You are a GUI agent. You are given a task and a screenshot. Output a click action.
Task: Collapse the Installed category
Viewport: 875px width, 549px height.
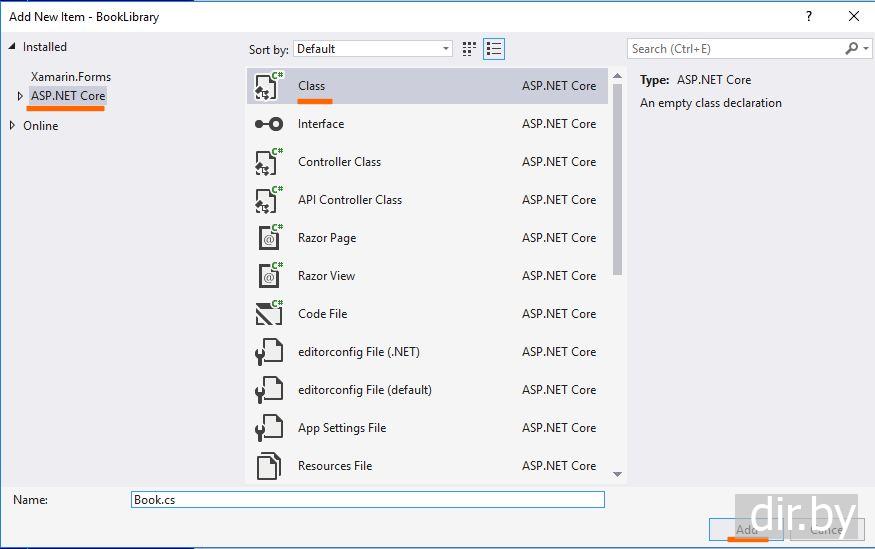12,47
